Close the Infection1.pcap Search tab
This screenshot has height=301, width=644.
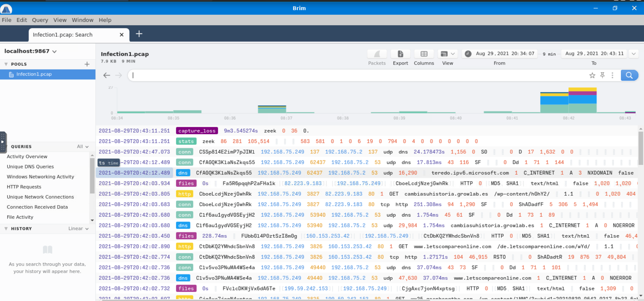coord(122,35)
